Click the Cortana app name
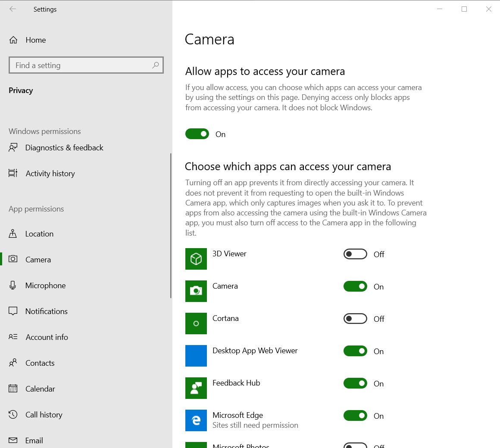The image size is (500, 448). (x=225, y=318)
